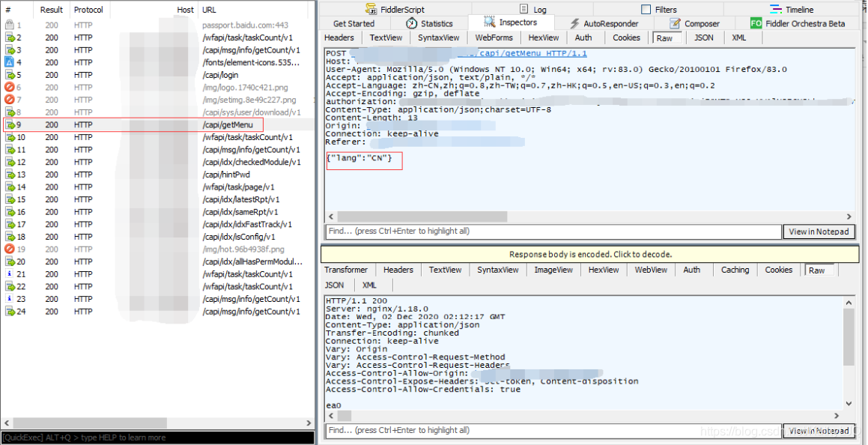Screen dimensions: 868x445
Task: Select session /capi/idx/idxFastTrack/v1
Action: point(157,224)
